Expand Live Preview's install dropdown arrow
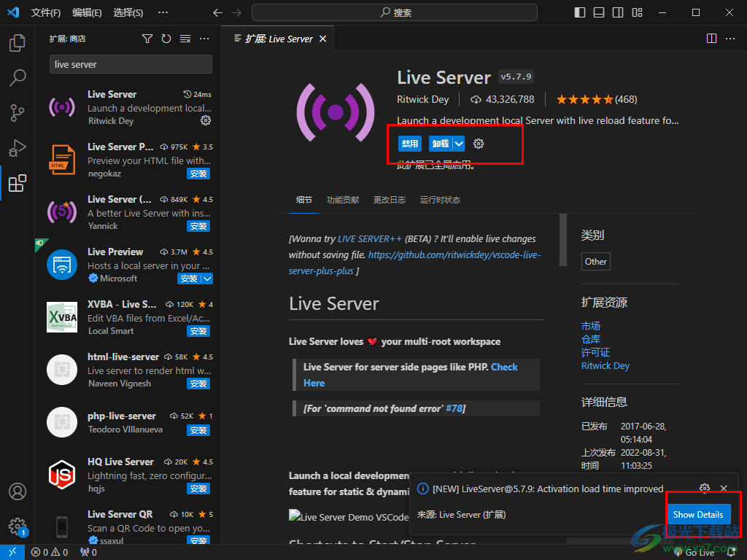The width and height of the screenshot is (747, 560). pyautogui.click(x=207, y=279)
